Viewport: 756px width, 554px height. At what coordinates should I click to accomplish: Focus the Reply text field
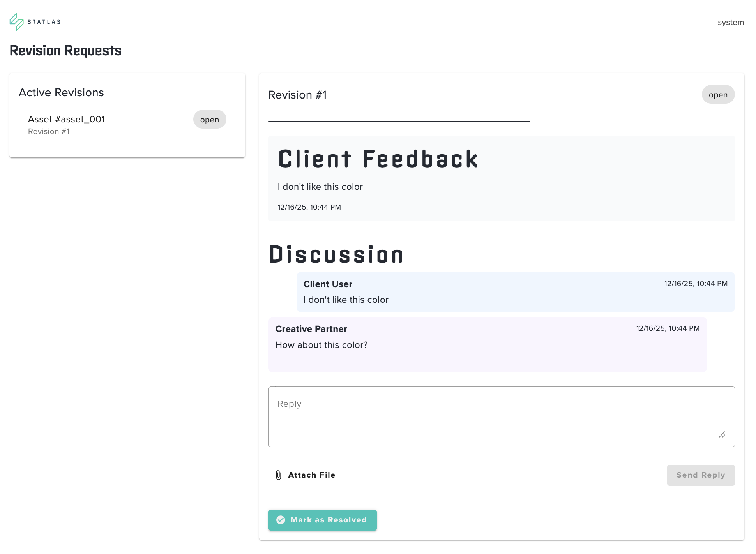pos(501,416)
